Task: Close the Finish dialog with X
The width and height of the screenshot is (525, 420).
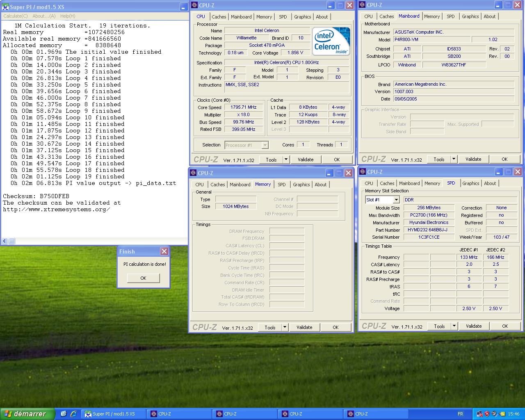Action: 164,251
